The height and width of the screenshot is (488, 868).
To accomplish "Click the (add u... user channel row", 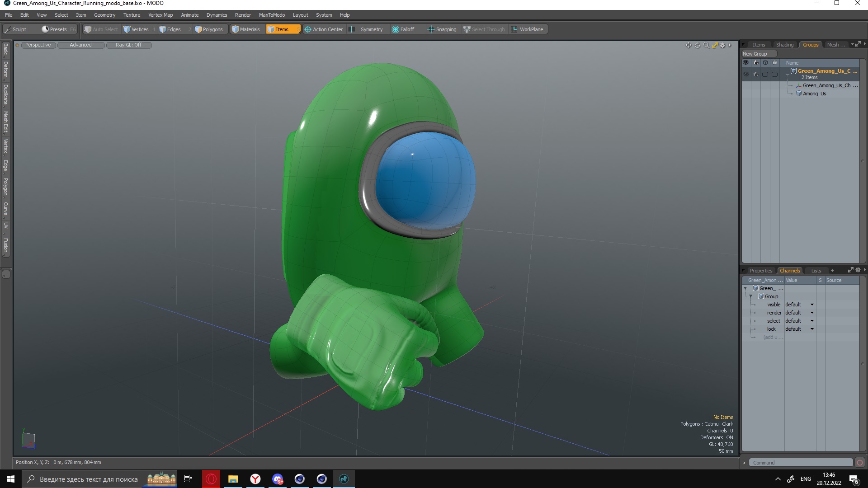I will coord(773,337).
